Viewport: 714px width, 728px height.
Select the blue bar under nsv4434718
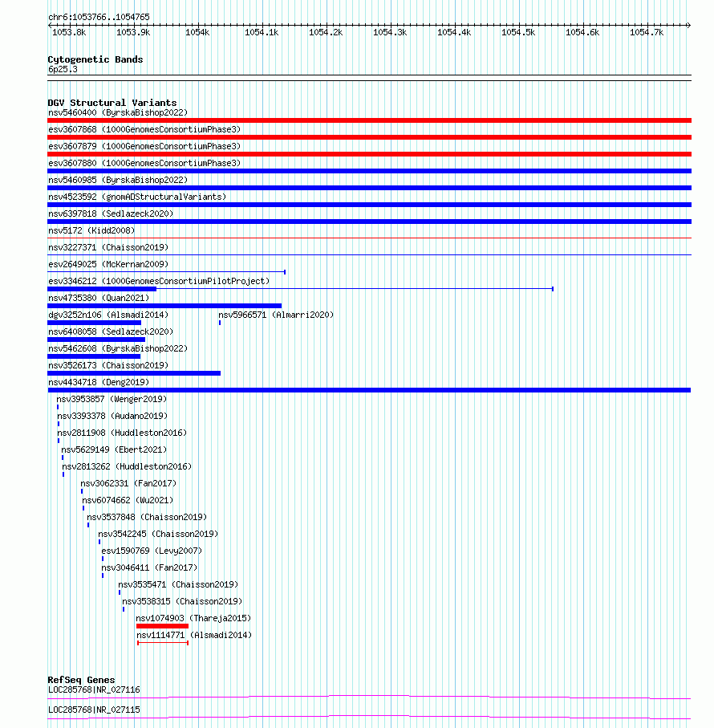(x=369, y=390)
